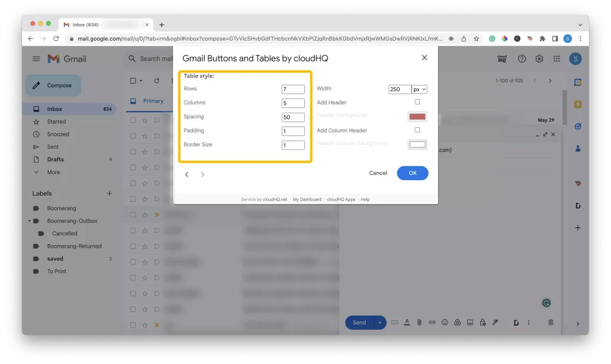Switch to the Primary tab
The image size is (611, 364).
[x=154, y=101]
